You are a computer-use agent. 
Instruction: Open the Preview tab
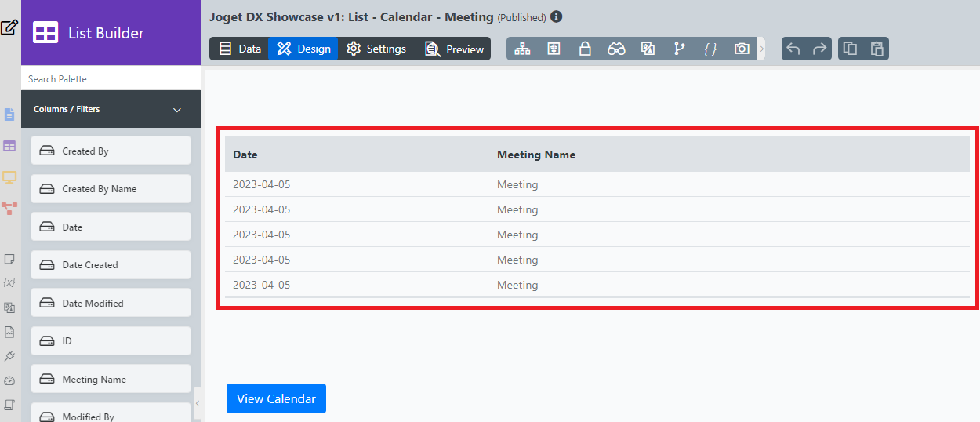point(454,49)
